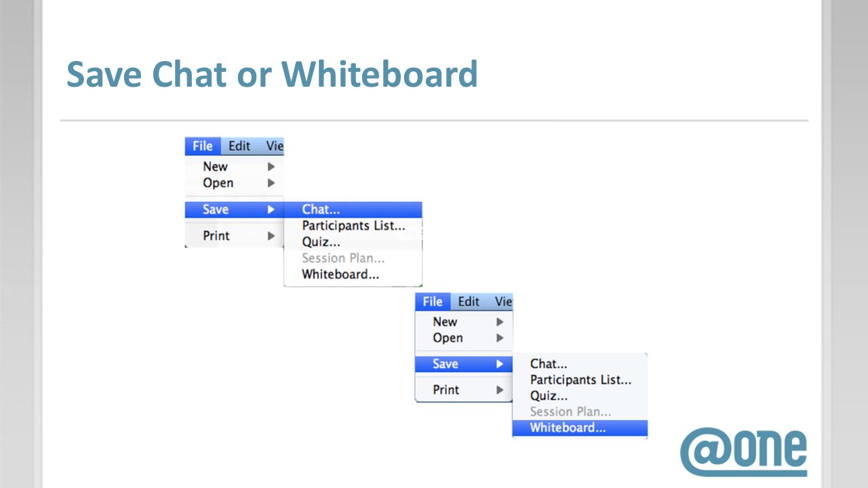
Task: Expand Open submenu arrow in lower menu
Action: click(x=500, y=338)
